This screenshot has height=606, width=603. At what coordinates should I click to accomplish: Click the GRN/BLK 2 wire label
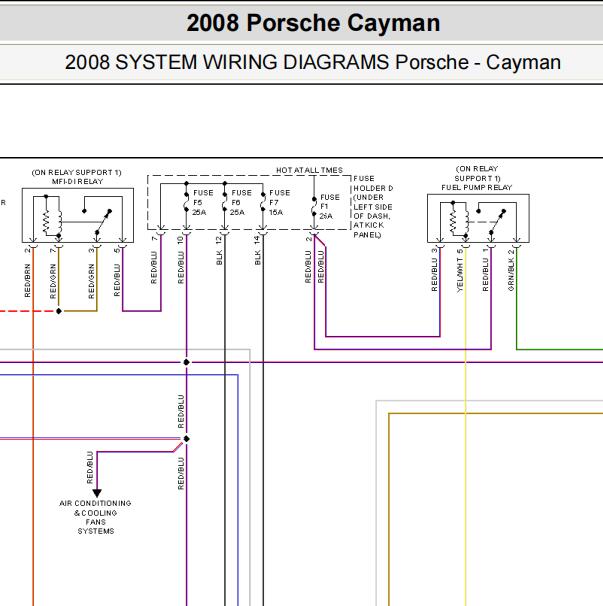511,270
